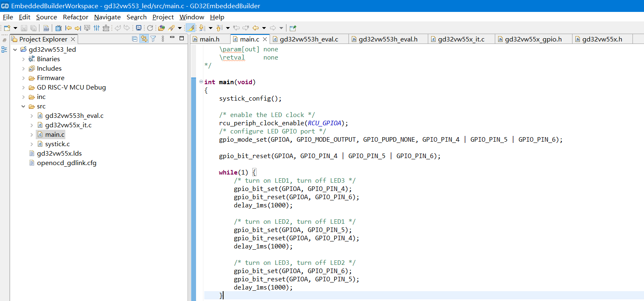
Task: Expand the Firmware folder in tree
Action: click(x=23, y=78)
